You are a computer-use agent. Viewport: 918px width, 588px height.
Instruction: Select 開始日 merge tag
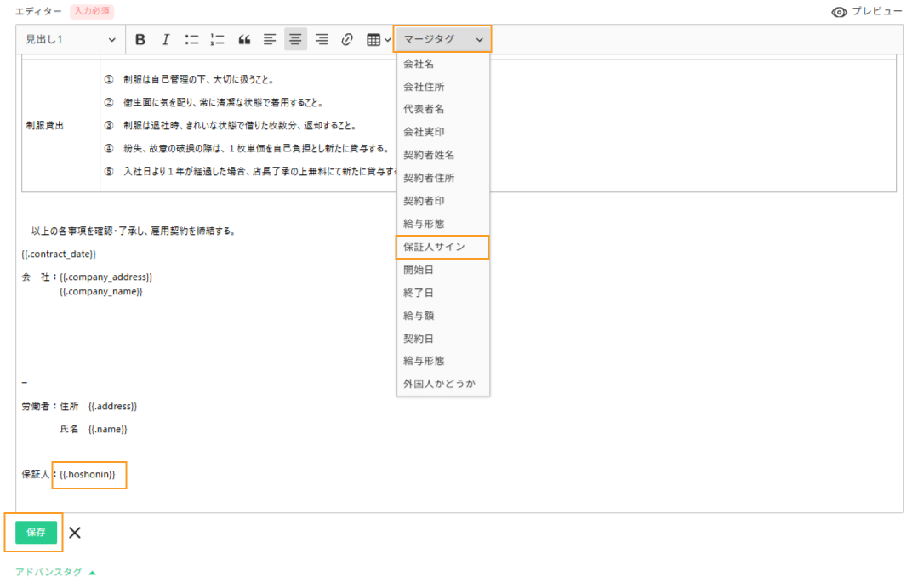(x=443, y=270)
